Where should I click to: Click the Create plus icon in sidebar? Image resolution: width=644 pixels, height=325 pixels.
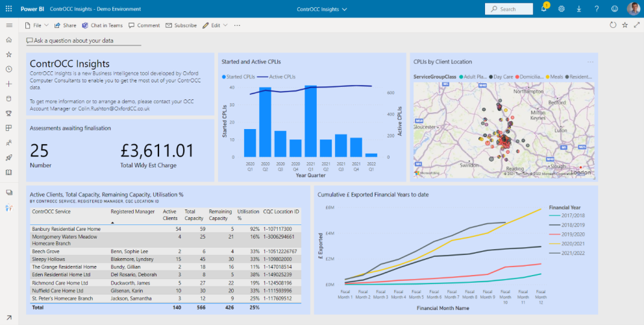pyautogui.click(x=9, y=84)
